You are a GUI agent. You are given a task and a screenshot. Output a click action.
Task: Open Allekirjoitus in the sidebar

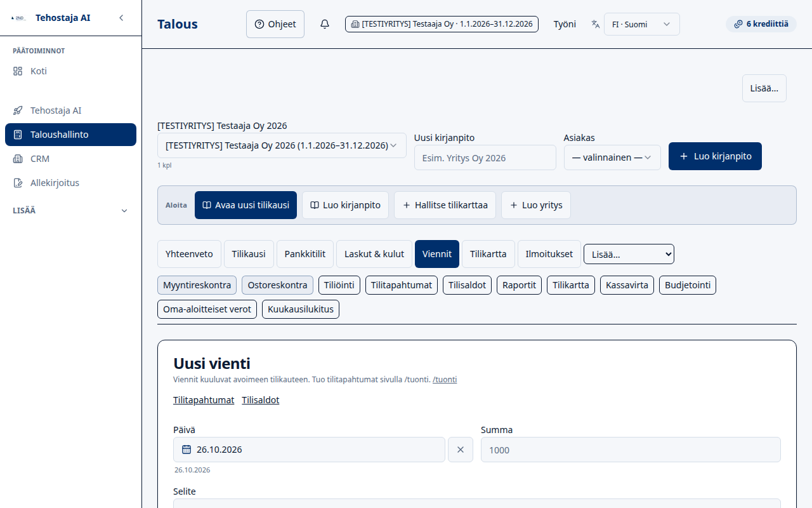click(x=70, y=183)
